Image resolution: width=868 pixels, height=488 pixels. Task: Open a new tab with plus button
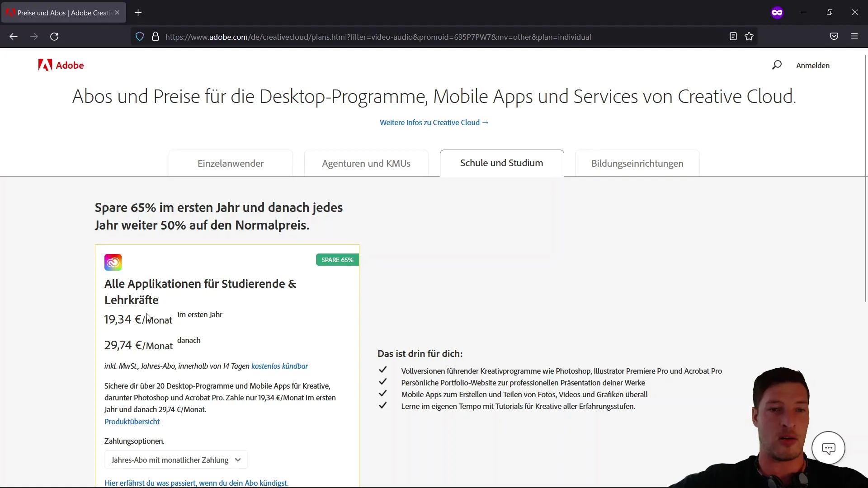tap(138, 13)
